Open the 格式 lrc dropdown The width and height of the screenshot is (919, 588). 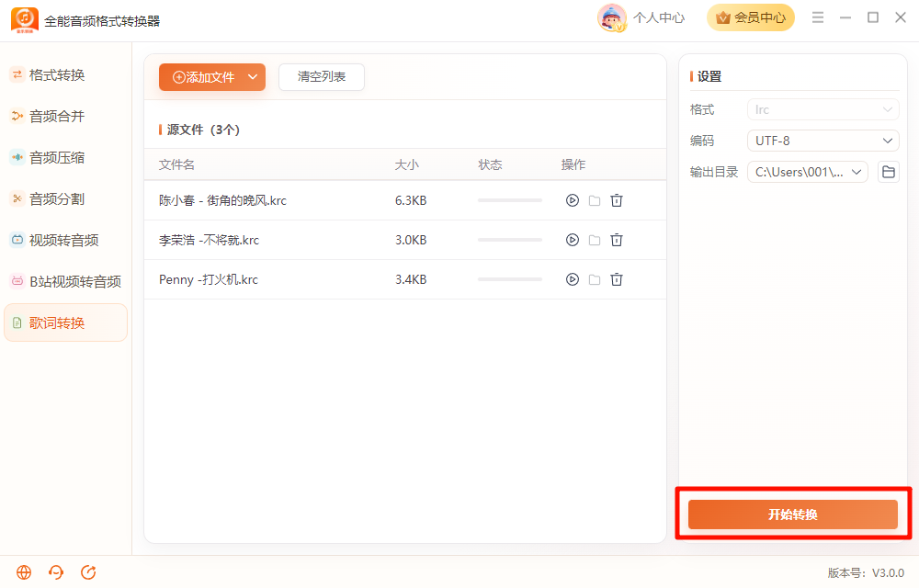(823, 109)
